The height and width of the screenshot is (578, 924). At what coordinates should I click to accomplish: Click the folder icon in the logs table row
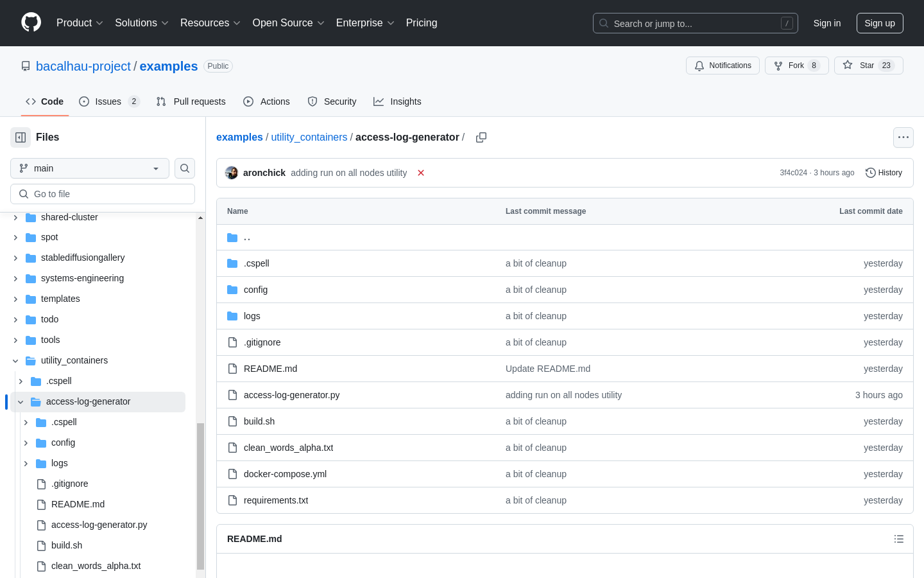(232, 316)
